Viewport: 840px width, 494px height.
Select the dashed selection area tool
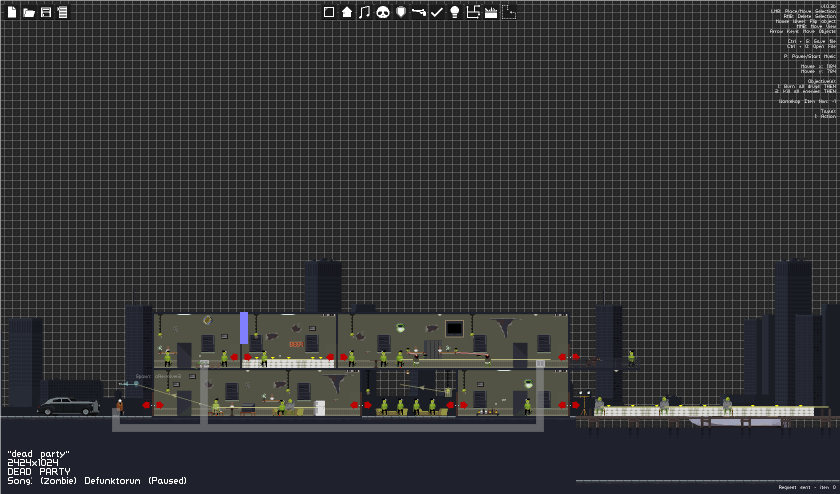pyautogui.click(x=509, y=12)
